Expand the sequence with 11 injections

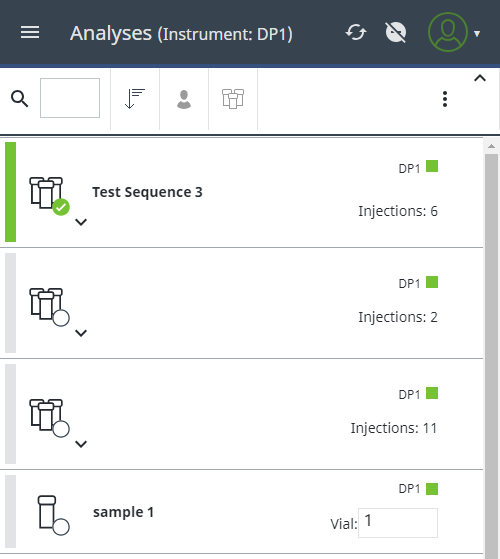click(x=81, y=444)
